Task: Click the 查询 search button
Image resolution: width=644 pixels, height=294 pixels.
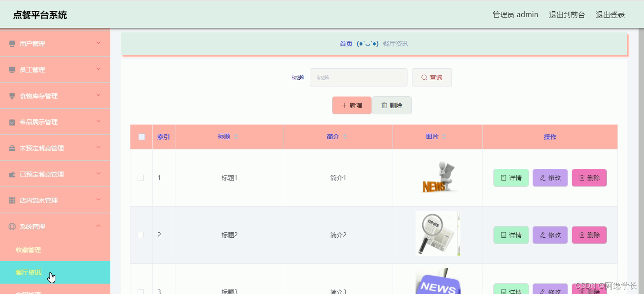Action: tap(432, 77)
